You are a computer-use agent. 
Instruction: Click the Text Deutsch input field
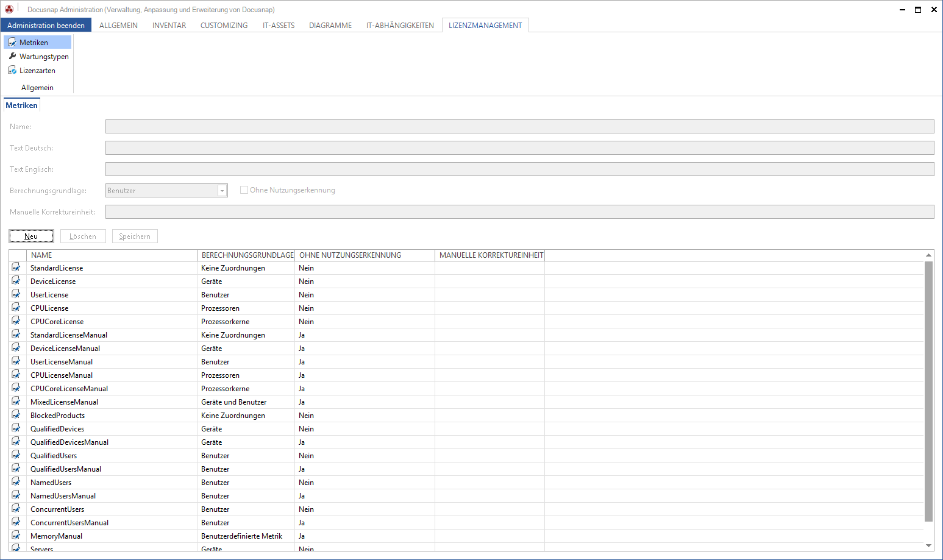click(519, 147)
